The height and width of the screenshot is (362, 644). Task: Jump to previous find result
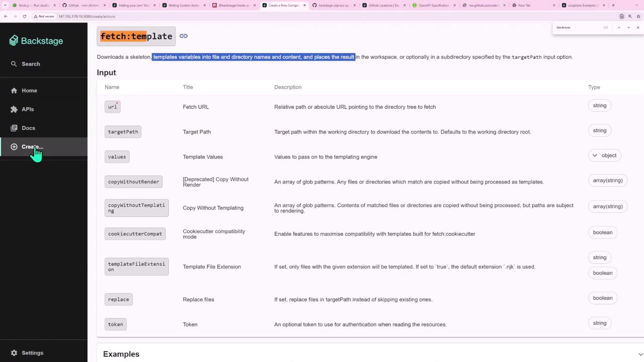(x=619, y=28)
